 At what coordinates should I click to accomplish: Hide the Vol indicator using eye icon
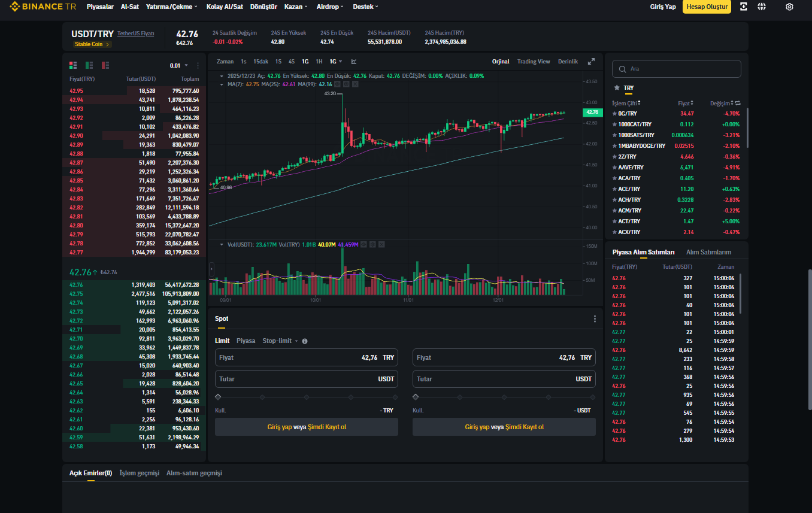[x=363, y=244]
